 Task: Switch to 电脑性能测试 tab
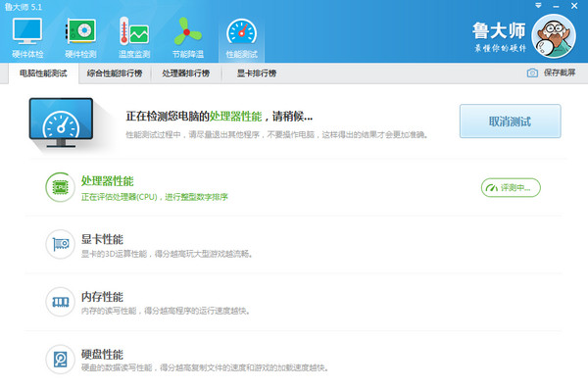click(x=43, y=73)
